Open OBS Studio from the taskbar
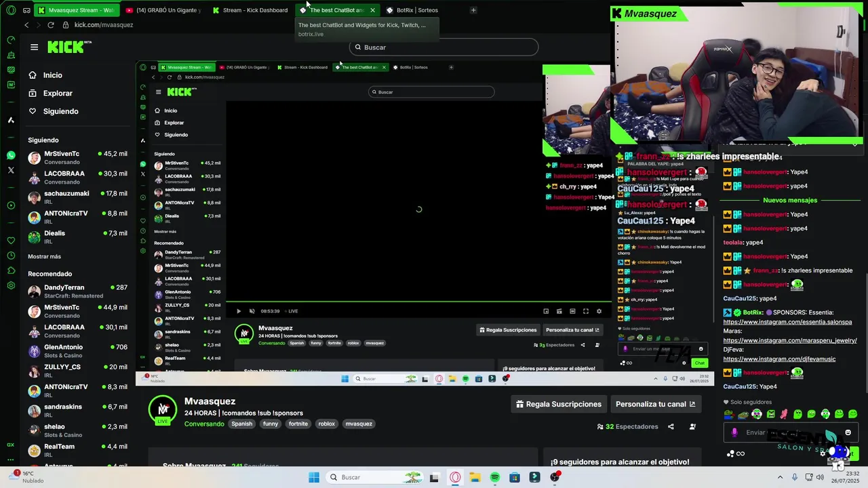This screenshot has height=488, width=868. (555, 477)
